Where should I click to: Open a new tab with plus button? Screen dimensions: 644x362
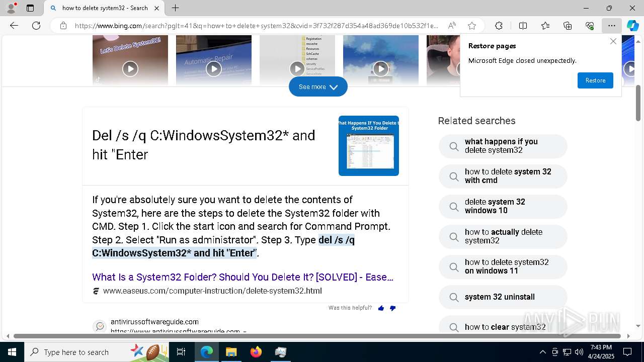(x=175, y=8)
